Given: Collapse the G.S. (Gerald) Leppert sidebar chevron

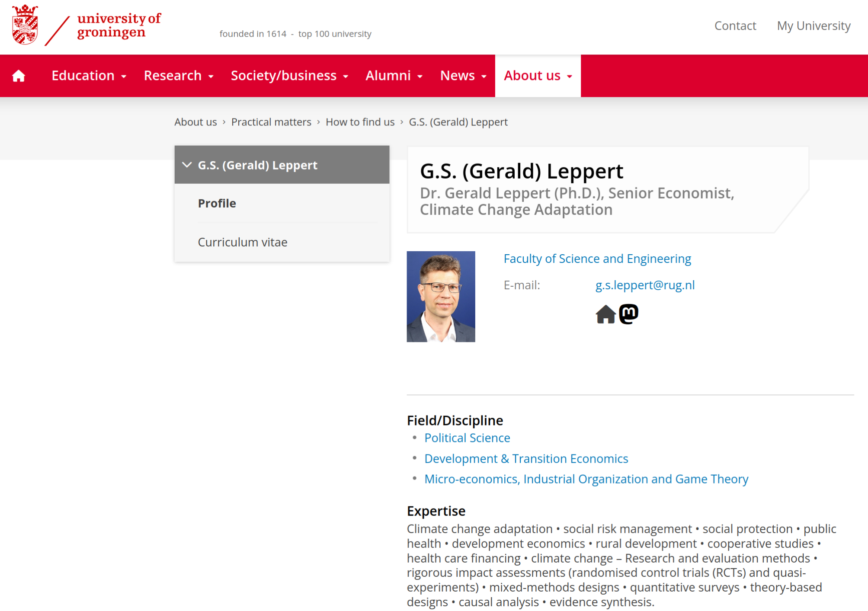Looking at the screenshot, I should [187, 165].
